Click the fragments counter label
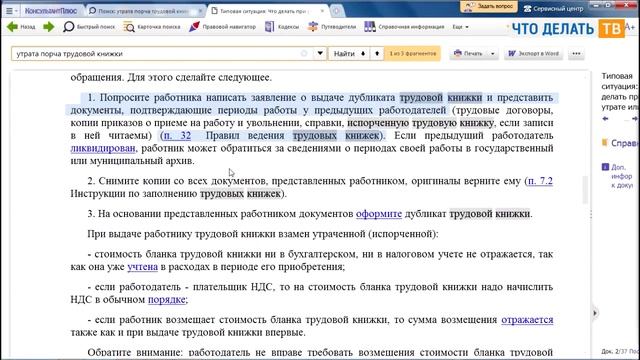 tap(412, 53)
